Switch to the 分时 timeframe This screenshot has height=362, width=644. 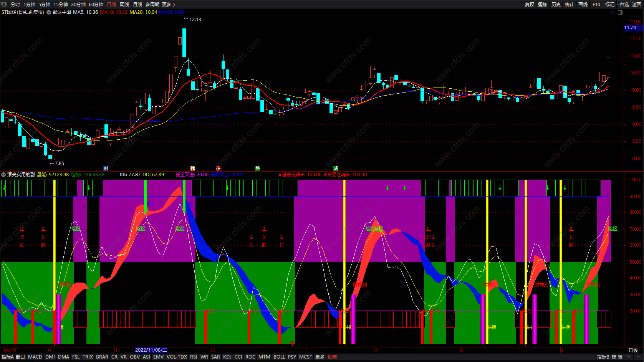(15, 4)
